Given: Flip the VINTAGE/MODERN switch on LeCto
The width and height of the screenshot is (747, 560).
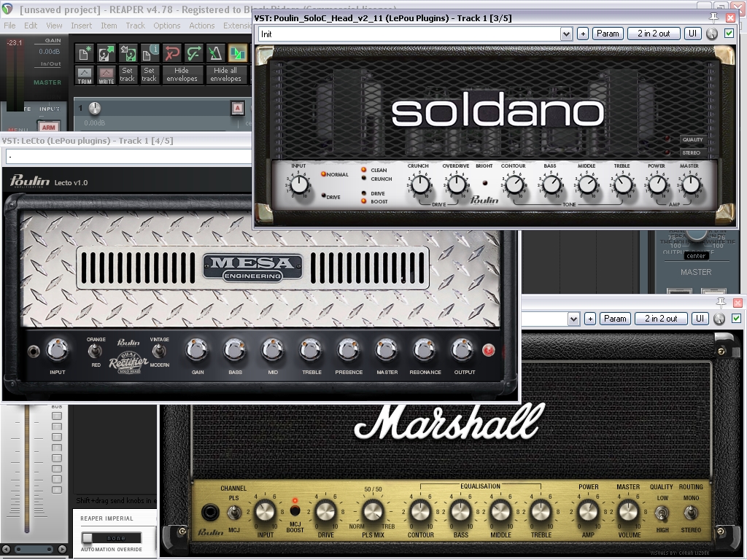Looking at the screenshot, I should [158, 352].
